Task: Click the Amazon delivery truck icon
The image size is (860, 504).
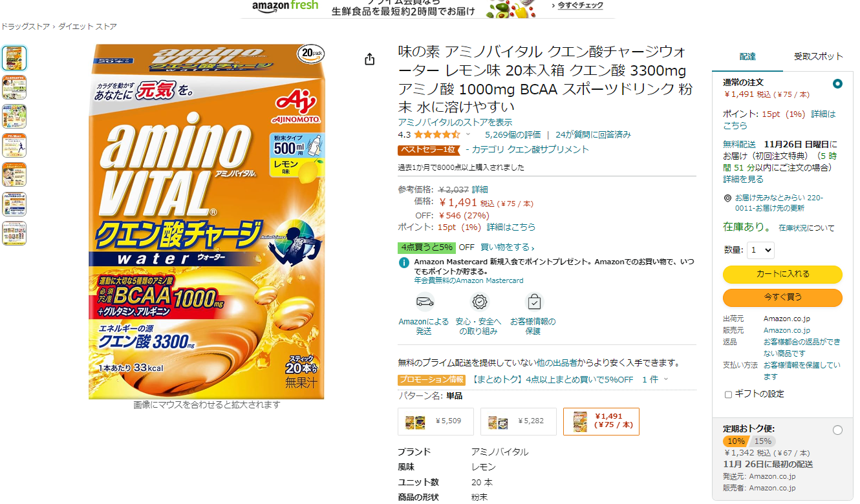Action: (424, 302)
